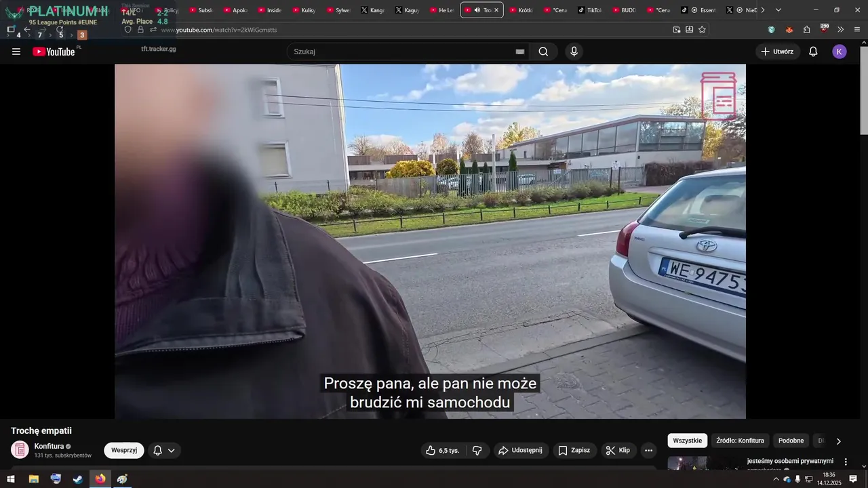Image resolution: width=868 pixels, height=488 pixels.
Task: Click the Utwórz create button
Action: click(778, 52)
